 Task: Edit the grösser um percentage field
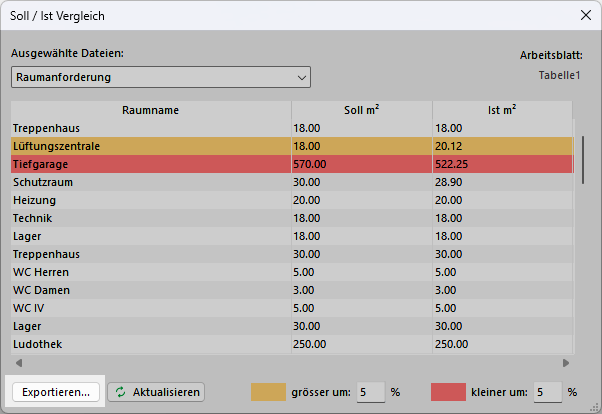(x=371, y=392)
